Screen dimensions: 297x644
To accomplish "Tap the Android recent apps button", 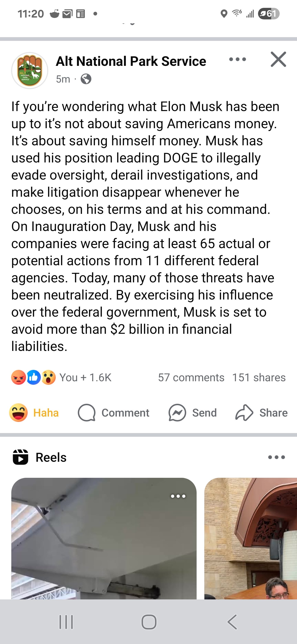I will (66, 622).
